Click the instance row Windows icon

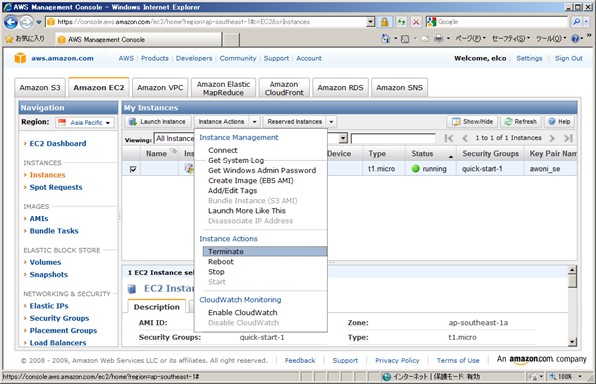point(189,168)
